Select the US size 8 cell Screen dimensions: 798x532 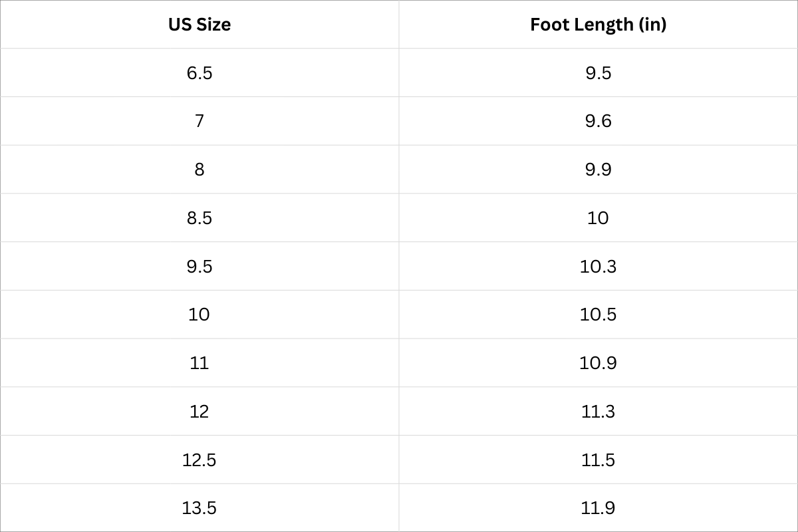(199, 170)
